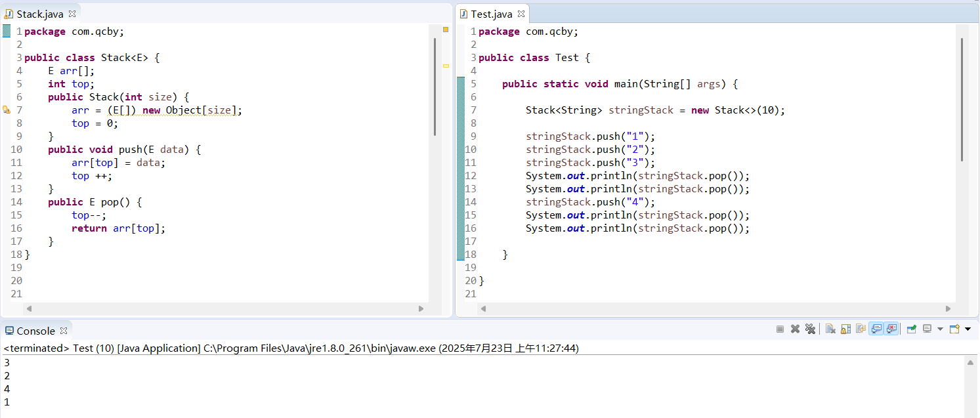Click the 'top = 0;' line

95,123
